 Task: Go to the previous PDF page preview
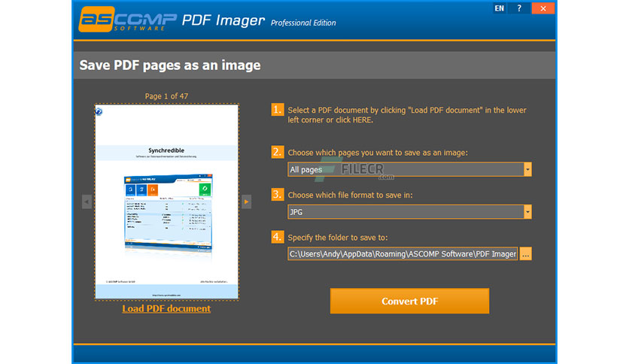pos(87,202)
